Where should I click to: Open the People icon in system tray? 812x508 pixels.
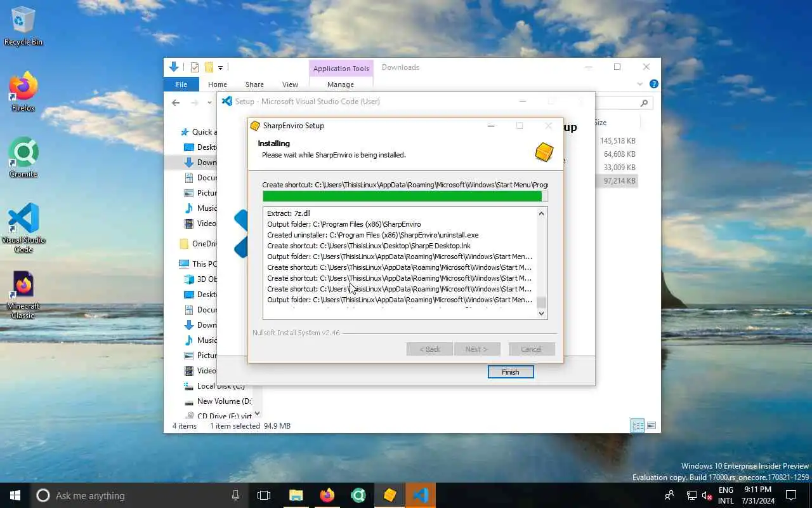coord(669,495)
